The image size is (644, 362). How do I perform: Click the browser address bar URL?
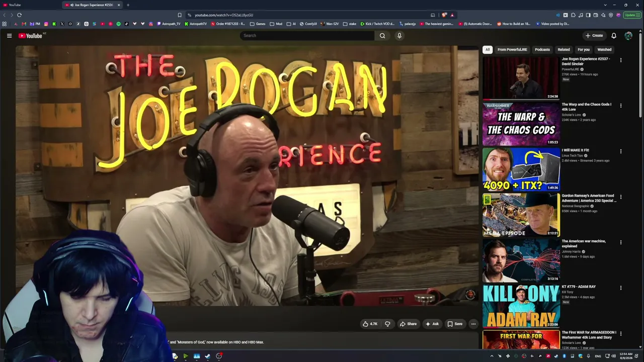tap(224, 15)
